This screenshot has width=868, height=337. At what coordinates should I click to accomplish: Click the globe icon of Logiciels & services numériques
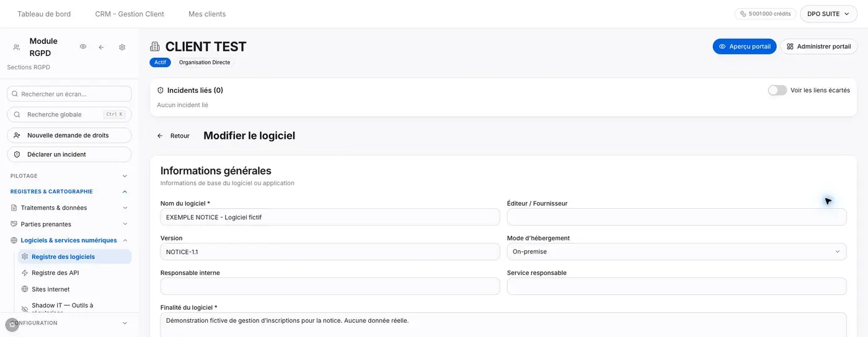pos(14,240)
